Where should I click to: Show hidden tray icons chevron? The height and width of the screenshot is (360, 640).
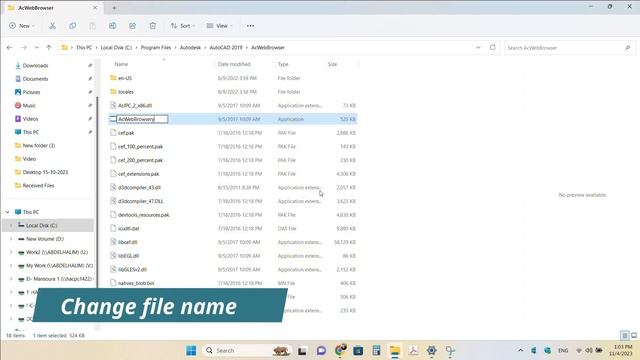pyautogui.click(x=520, y=350)
